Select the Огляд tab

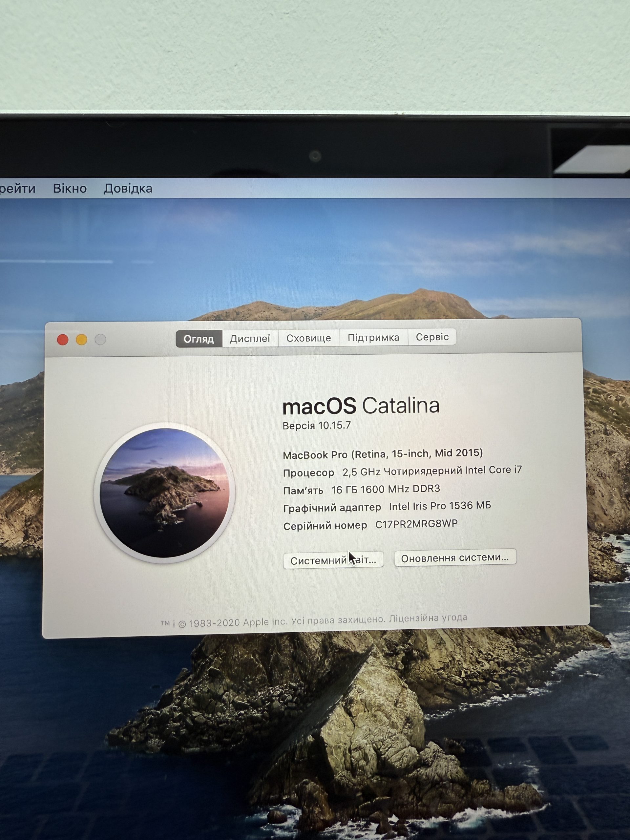click(199, 338)
